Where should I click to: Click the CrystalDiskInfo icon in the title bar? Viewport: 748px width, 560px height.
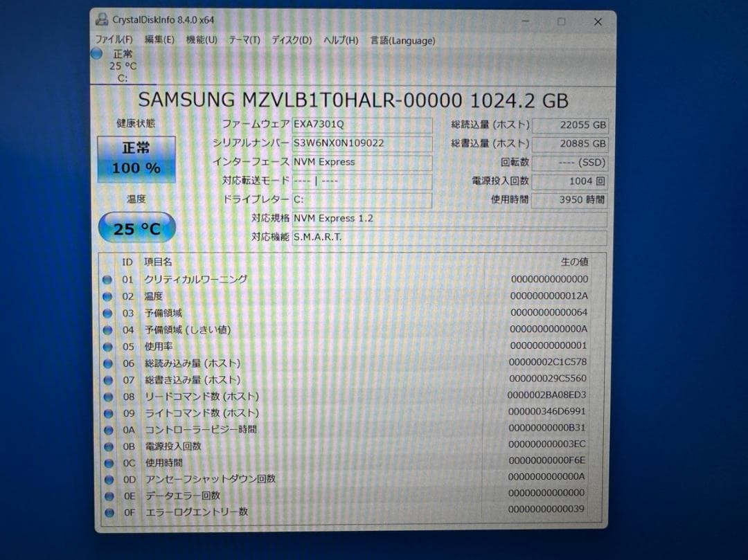tap(104, 21)
